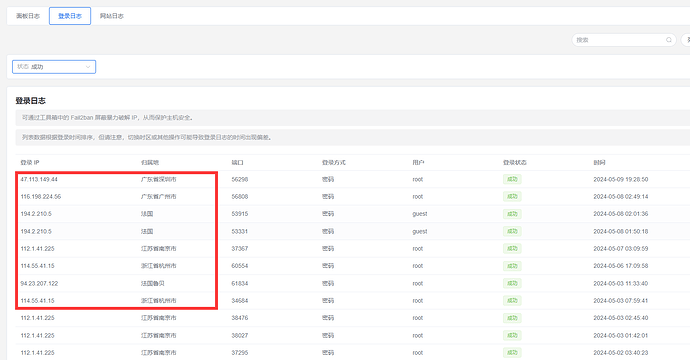Click the 登录状态 column header
690x360 pixels.
coord(515,162)
